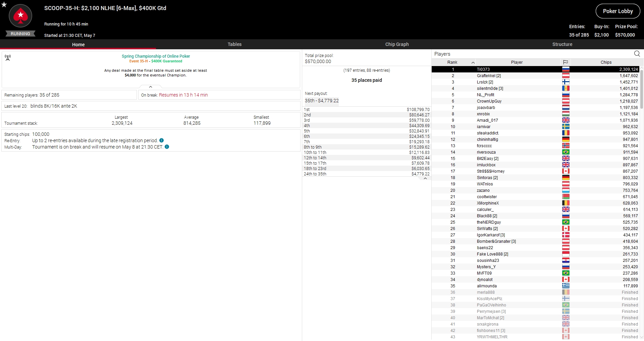Click the 1st place payout $108,799.70
This screenshot has height=341, width=644.
[418, 110]
